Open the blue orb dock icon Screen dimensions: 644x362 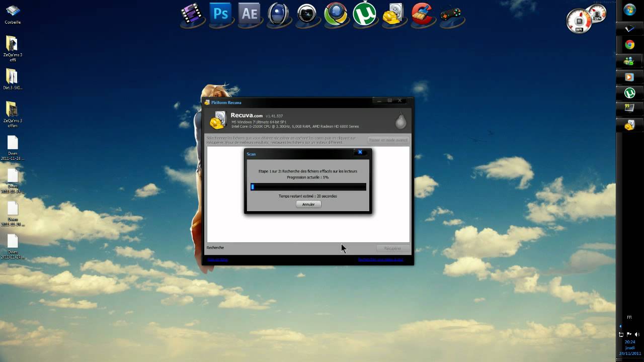coord(278,14)
